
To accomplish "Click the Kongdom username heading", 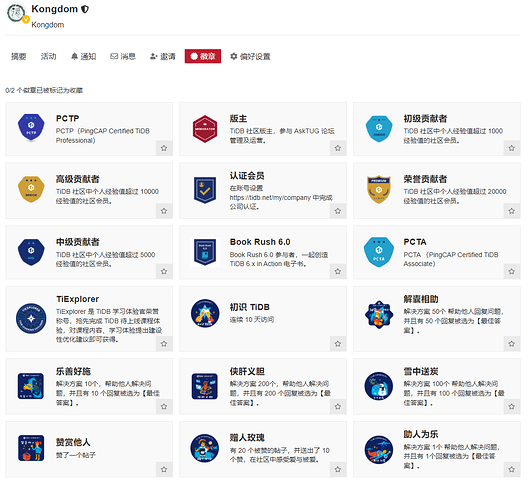I will click(x=55, y=9).
